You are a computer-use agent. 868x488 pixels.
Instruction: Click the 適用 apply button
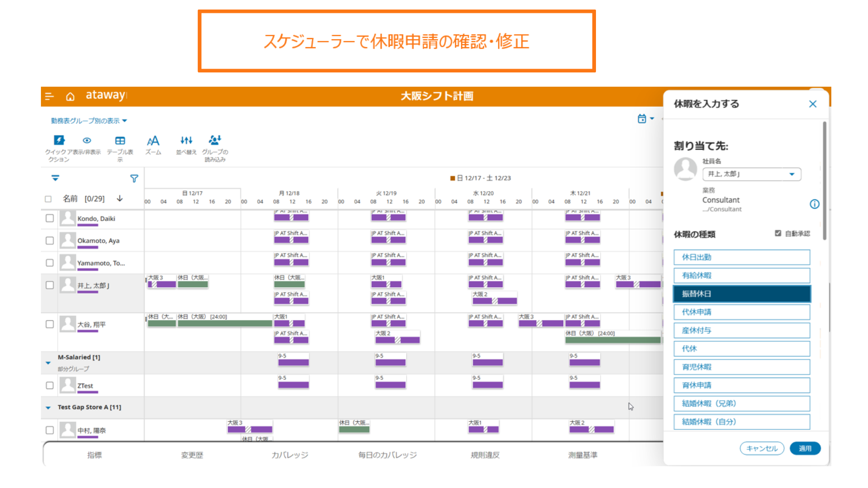(x=805, y=448)
